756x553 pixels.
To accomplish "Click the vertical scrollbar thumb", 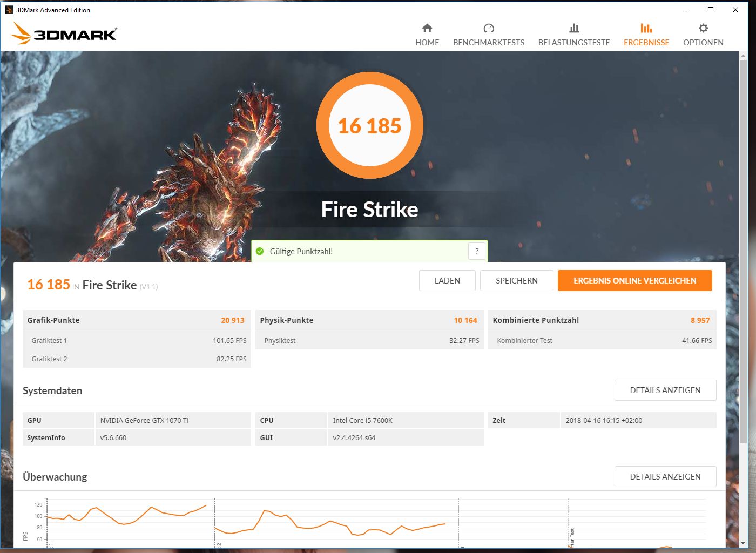I will point(744,252).
